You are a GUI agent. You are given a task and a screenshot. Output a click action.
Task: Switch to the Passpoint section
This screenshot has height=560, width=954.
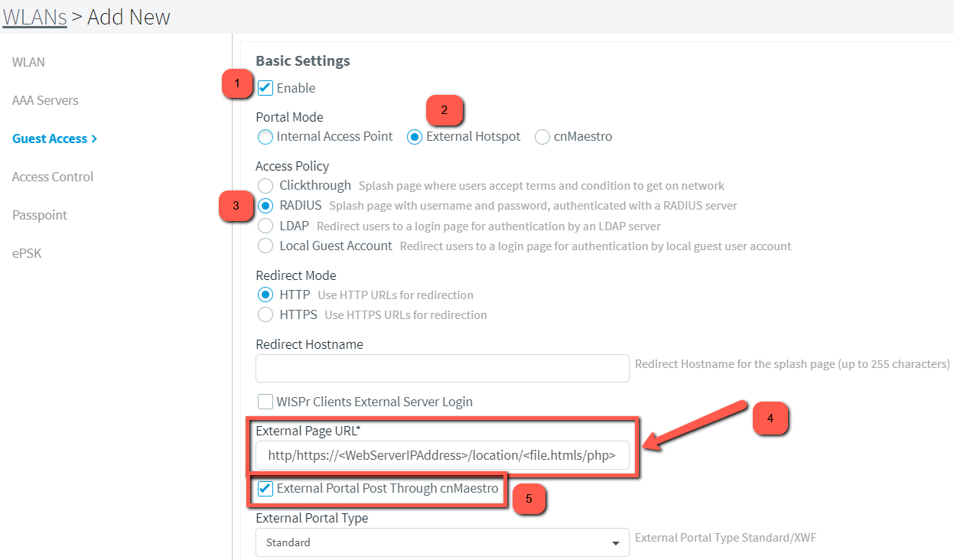[x=40, y=215]
